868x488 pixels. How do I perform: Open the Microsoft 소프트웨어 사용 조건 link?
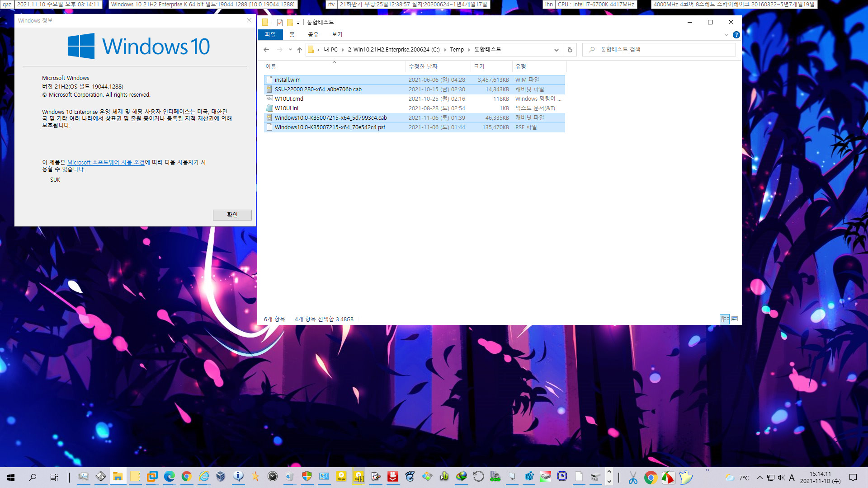[x=106, y=162]
